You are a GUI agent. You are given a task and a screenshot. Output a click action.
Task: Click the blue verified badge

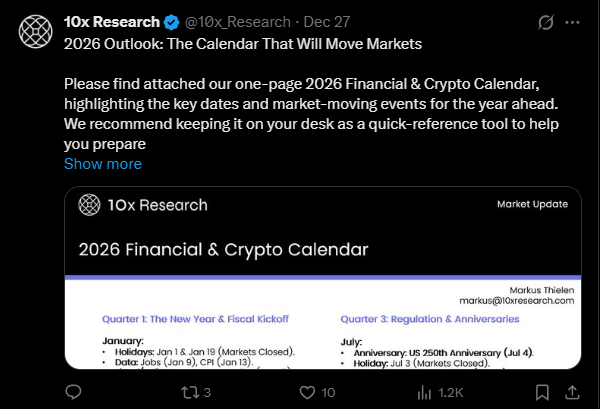[171, 22]
